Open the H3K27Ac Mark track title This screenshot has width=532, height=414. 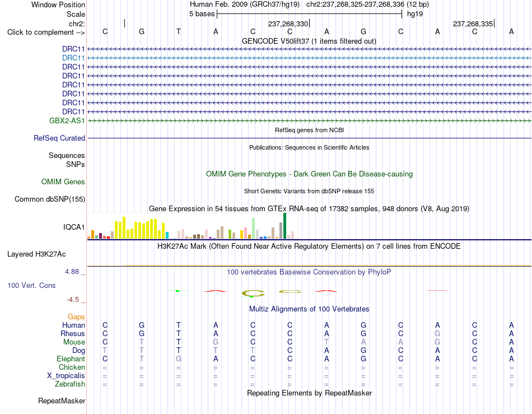coord(309,246)
